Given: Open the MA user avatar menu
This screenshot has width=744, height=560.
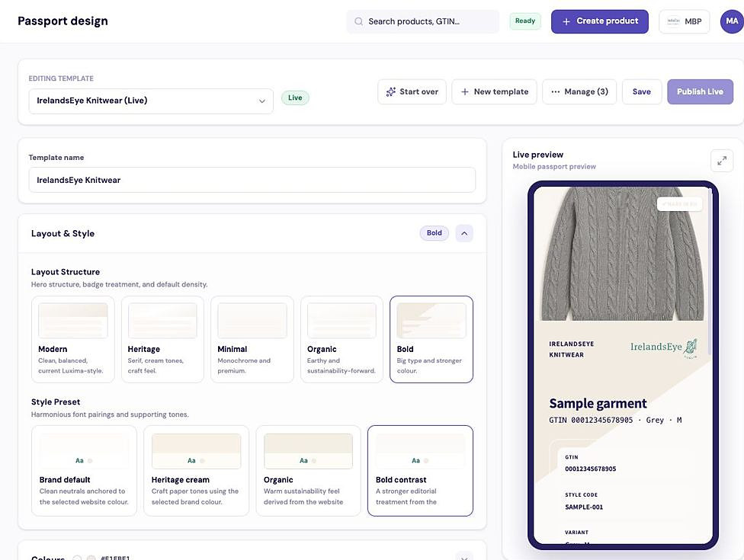Looking at the screenshot, I should pos(732,21).
